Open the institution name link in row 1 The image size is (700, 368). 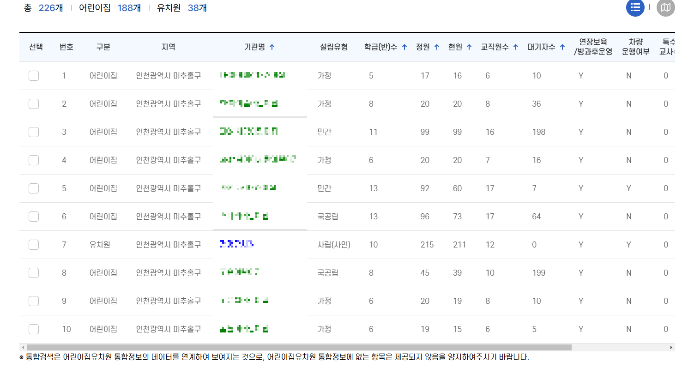[252, 75]
